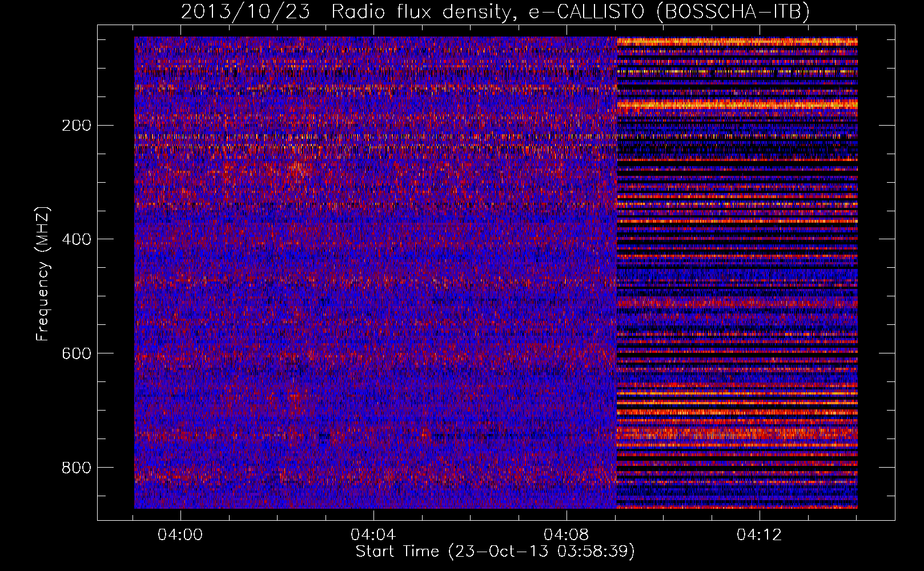Click the 04:12 time tick label
The width and height of the screenshot is (924, 571).
(759, 535)
